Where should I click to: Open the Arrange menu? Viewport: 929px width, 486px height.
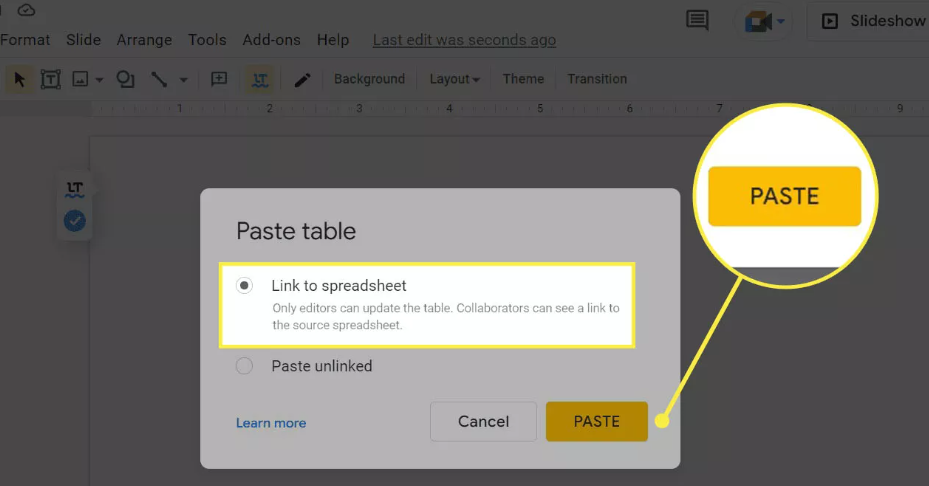tap(144, 40)
